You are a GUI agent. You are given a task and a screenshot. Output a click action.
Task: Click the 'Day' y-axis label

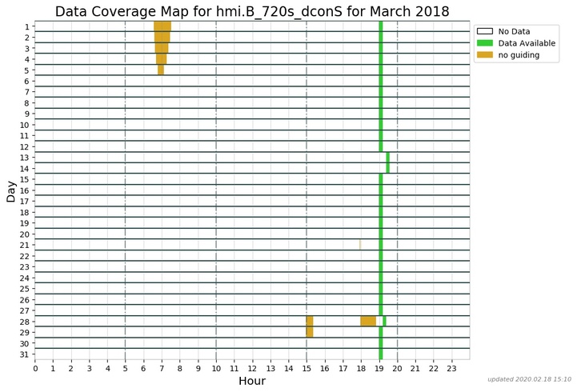(x=10, y=190)
